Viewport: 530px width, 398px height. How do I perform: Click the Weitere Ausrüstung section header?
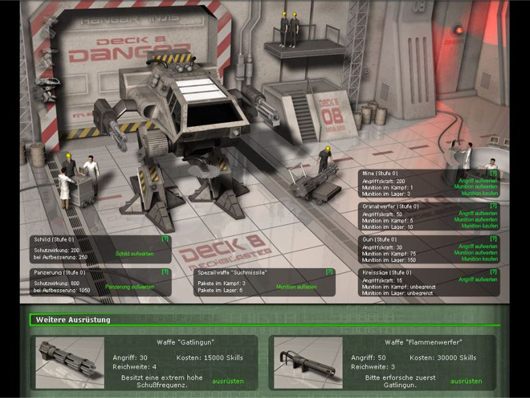tap(73, 320)
